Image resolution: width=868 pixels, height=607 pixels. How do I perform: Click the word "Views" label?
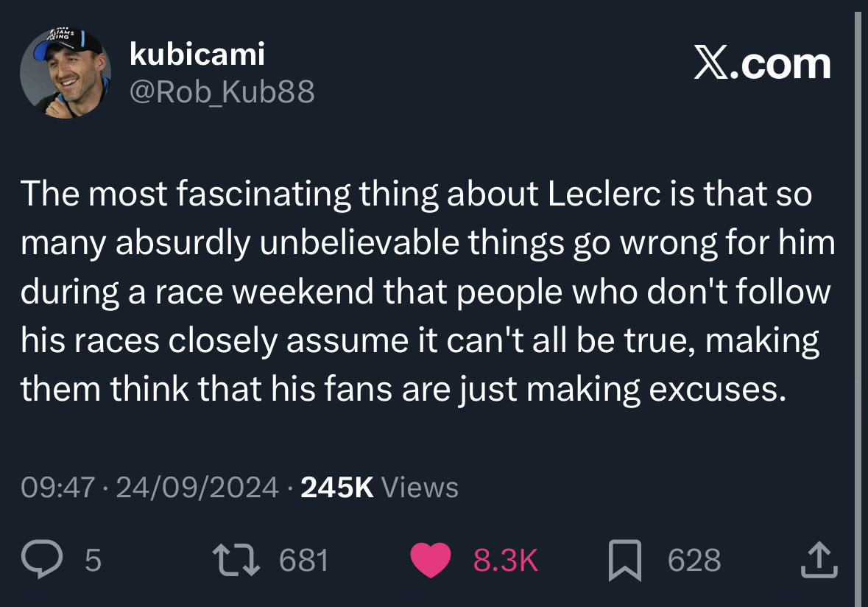pos(420,488)
